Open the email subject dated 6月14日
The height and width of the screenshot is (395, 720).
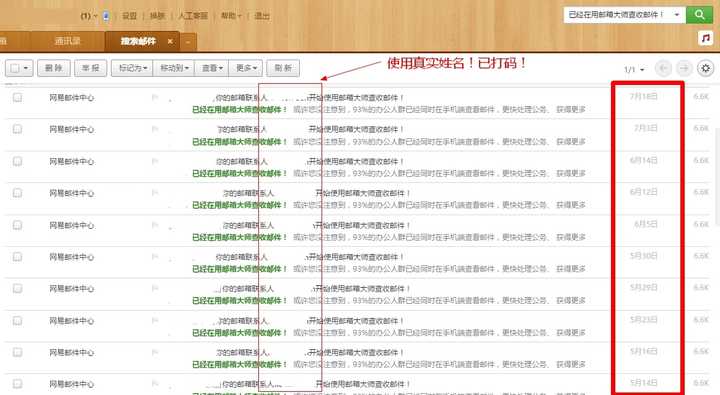coord(309,161)
